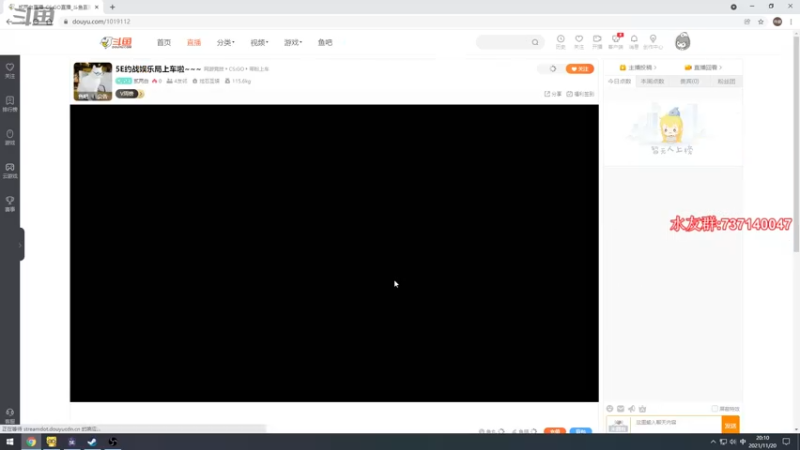Click the streamer's cat avatar thumbnail
The width and height of the screenshot is (800, 450).
point(93,81)
